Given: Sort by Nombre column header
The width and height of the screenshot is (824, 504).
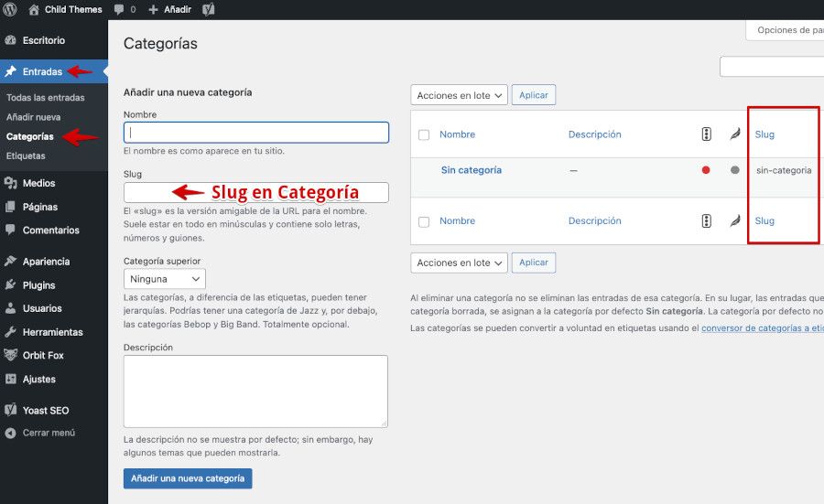Looking at the screenshot, I should click(457, 134).
